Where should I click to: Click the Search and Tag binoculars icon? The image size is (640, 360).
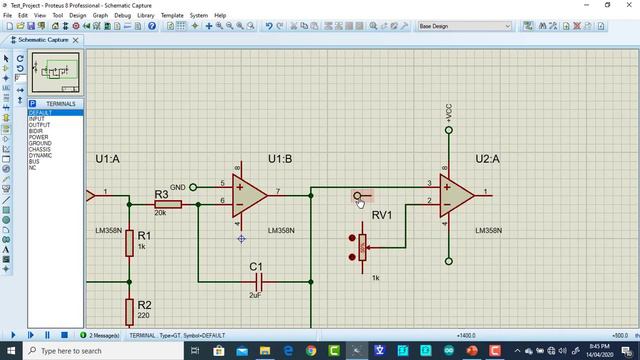pos(542,26)
